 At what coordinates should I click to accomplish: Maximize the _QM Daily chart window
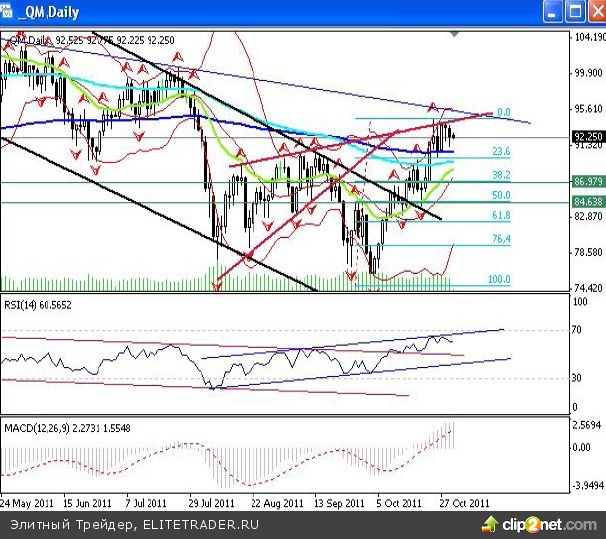[x=572, y=12]
